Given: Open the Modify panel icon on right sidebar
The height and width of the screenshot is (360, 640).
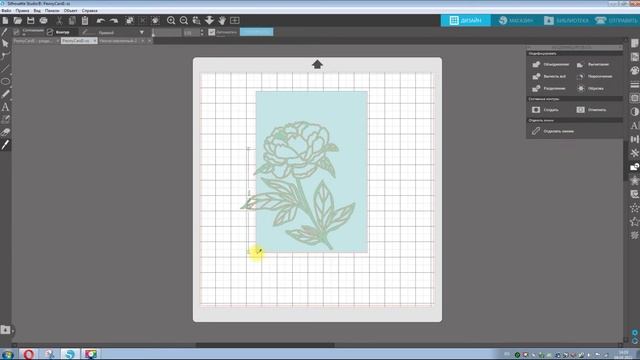Looking at the screenshot, I should tap(634, 167).
